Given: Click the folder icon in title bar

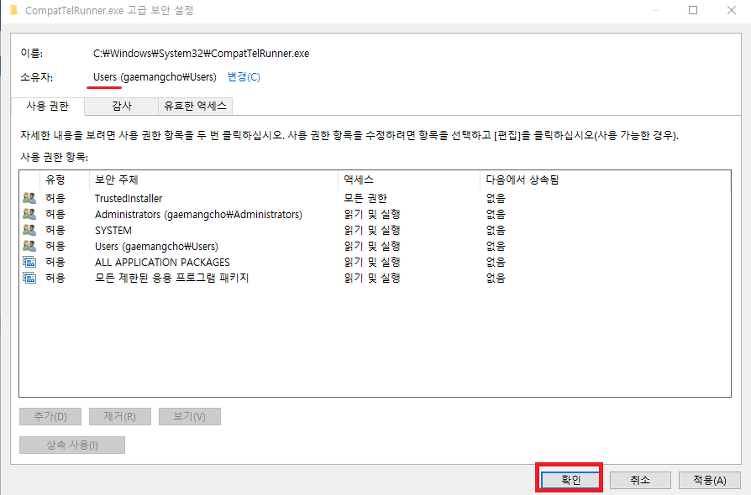Looking at the screenshot, I should tap(12, 9).
